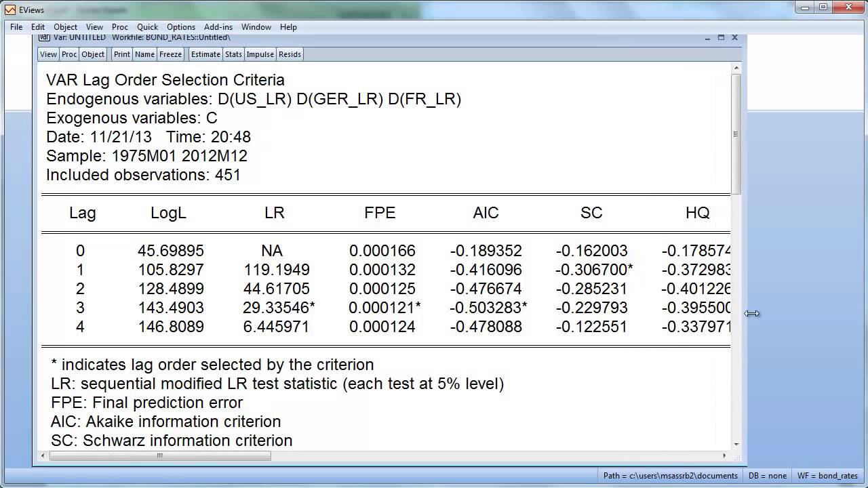The height and width of the screenshot is (488, 868).
Task: Click the LogL column header
Action: (x=168, y=213)
